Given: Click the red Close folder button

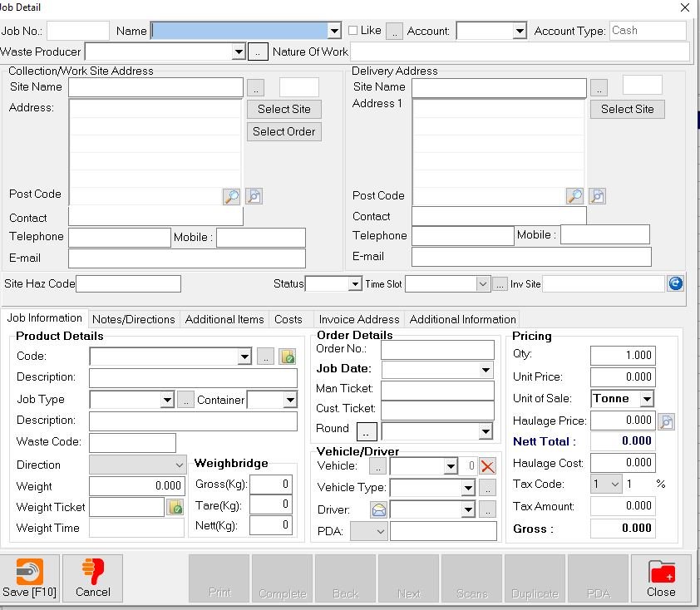Looking at the screenshot, I should coord(661,578).
